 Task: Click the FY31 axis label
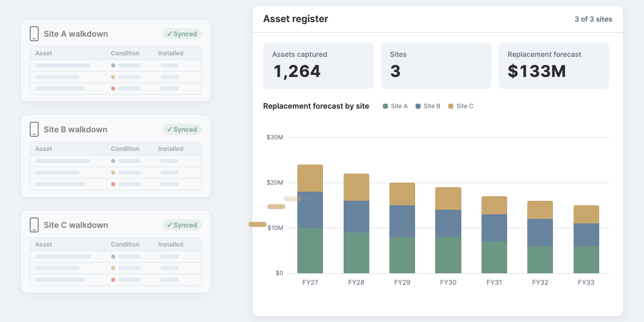[494, 282]
